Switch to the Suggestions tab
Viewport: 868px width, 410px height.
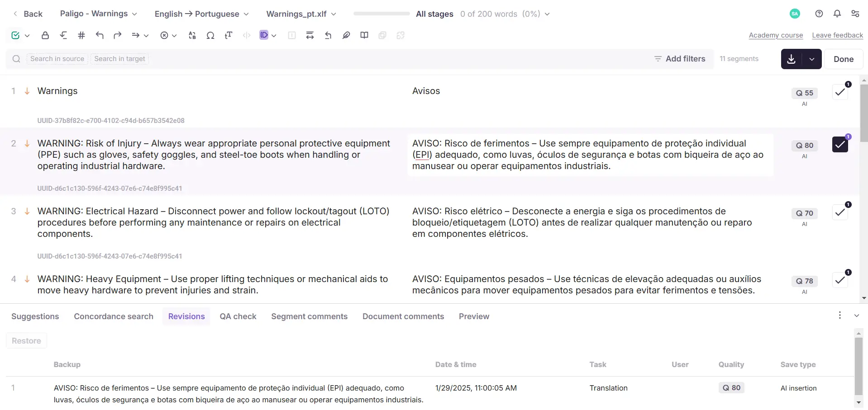[35, 316]
